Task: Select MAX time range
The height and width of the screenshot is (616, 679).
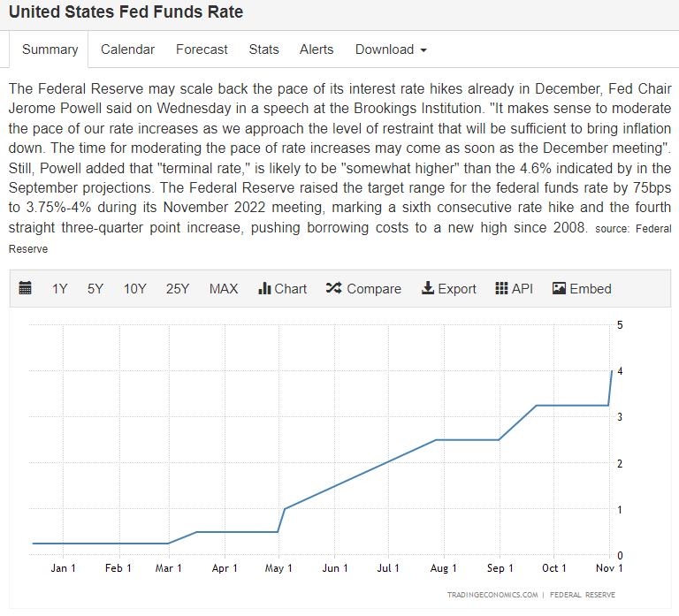Action: pos(224,288)
